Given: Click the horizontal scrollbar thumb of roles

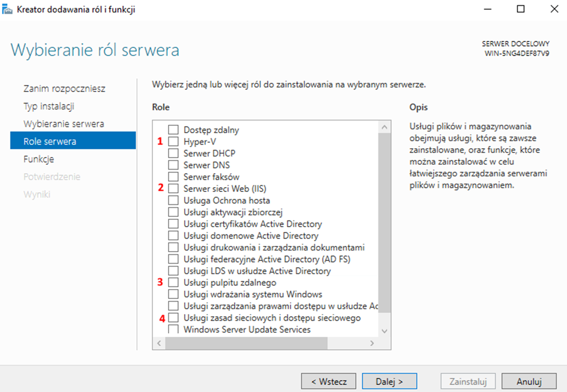Looking at the screenshot, I should click(x=246, y=343).
